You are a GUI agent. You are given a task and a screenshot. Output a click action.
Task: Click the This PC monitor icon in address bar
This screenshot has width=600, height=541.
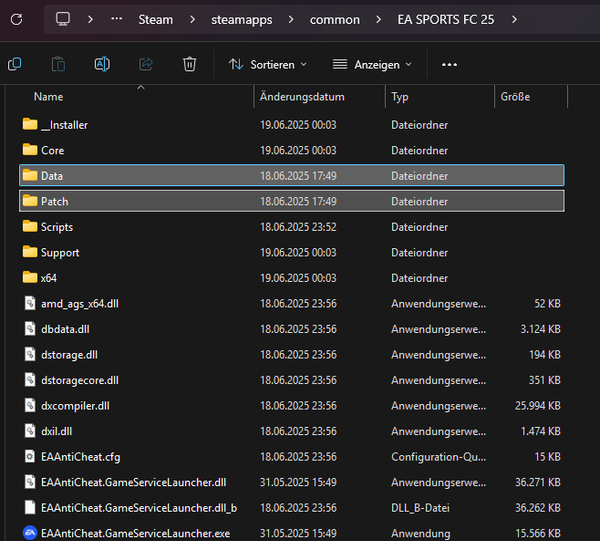point(63,19)
